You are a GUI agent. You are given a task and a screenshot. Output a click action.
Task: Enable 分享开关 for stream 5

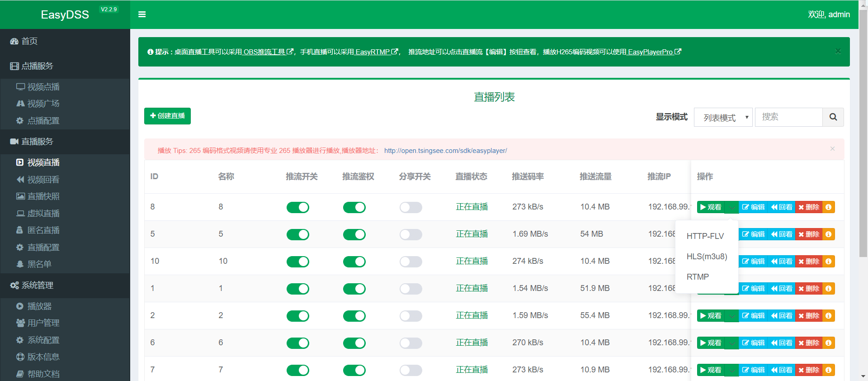(x=411, y=234)
